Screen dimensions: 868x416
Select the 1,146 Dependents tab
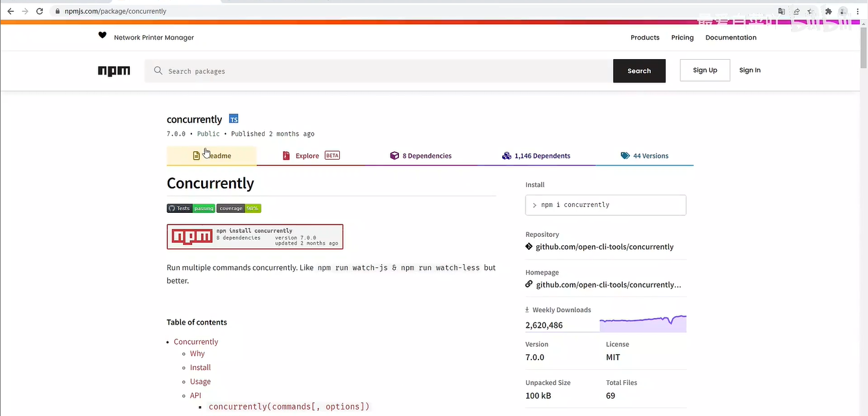[536, 156]
